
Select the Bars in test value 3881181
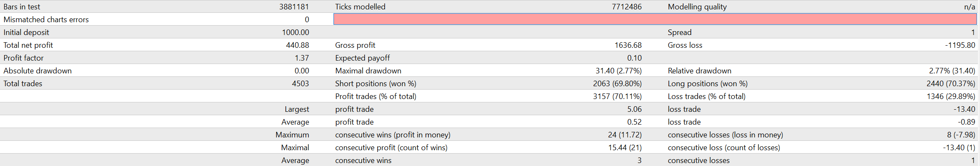(x=294, y=7)
